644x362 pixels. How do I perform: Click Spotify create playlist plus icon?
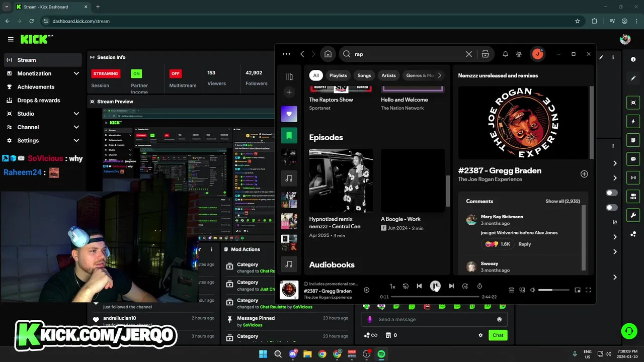coord(289,92)
